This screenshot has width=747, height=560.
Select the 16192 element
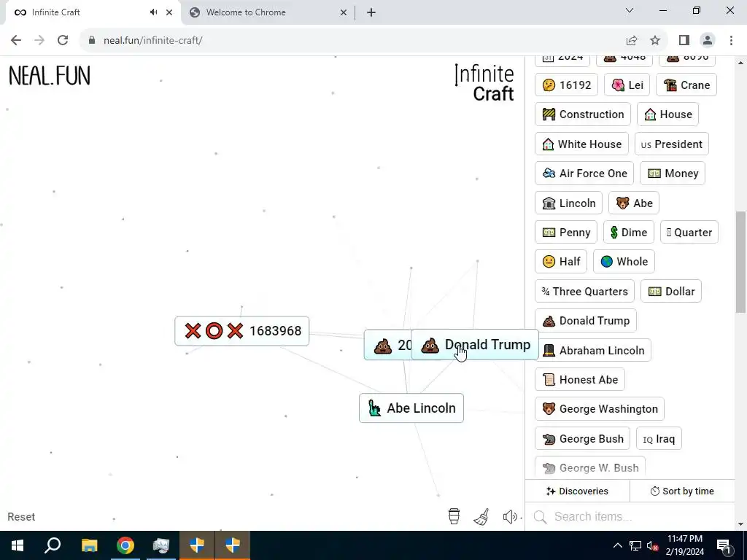pyautogui.click(x=566, y=85)
